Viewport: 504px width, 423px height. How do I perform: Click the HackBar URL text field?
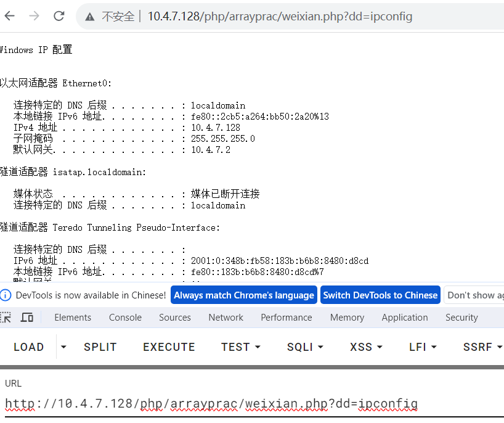[x=252, y=404]
